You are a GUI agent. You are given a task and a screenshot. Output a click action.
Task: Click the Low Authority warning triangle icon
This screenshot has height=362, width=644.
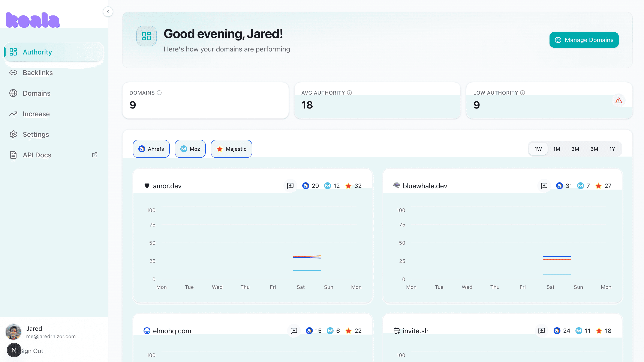click(x=619, y=101)
